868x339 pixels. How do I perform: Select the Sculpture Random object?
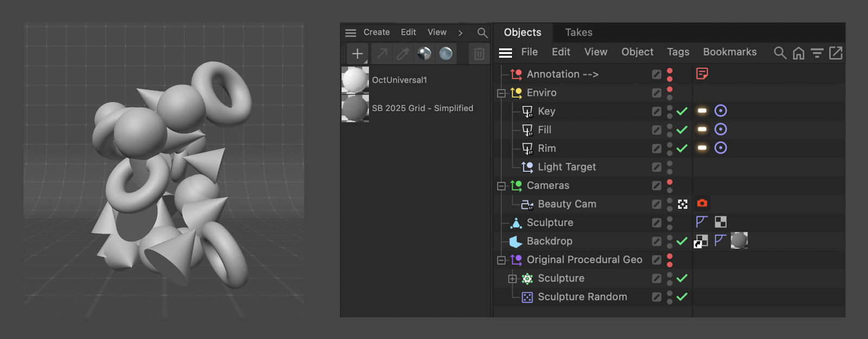[x=582, y=297]
